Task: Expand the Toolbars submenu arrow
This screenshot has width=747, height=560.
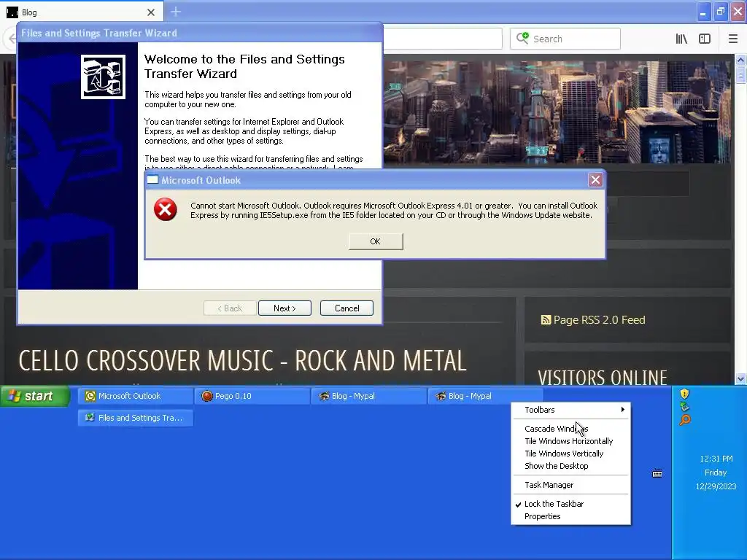Action: [x=622, y=410]
